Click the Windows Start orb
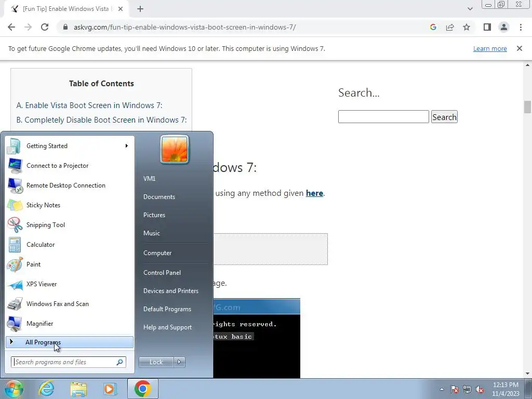The height and width of the screenshot is (399, 532). (x=14, y=389)
